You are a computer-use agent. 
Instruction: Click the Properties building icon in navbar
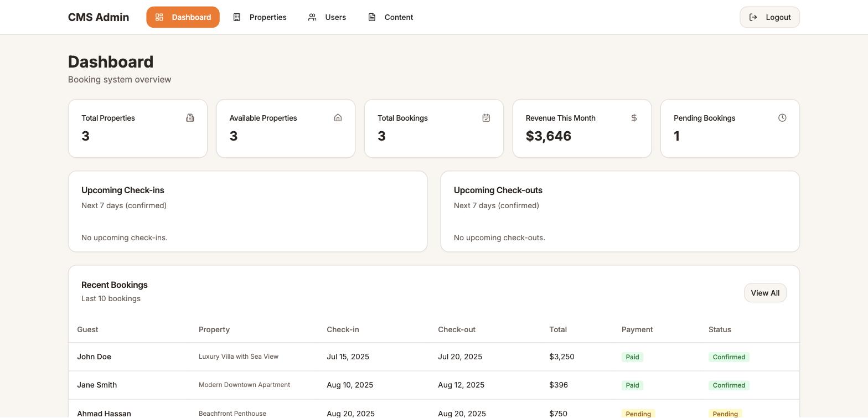(236, 17)
